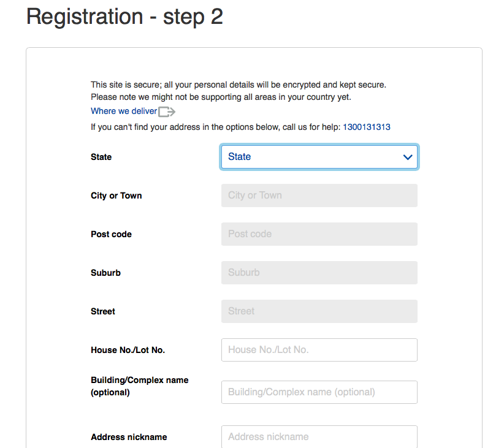Expand State options using the chevron arrow
The height and width of the screenshot is (448, 504).
click(408, 157)
